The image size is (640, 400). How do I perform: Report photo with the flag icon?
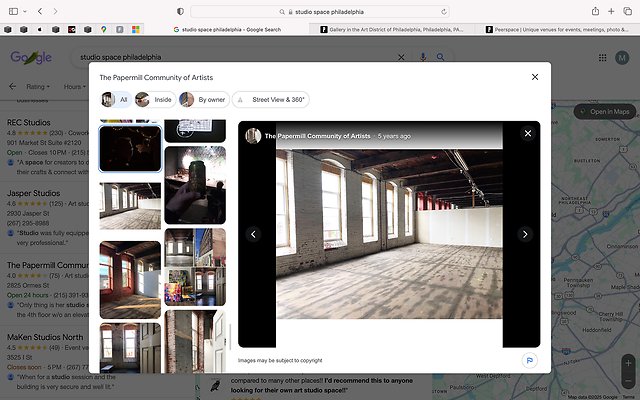point(528,360)
